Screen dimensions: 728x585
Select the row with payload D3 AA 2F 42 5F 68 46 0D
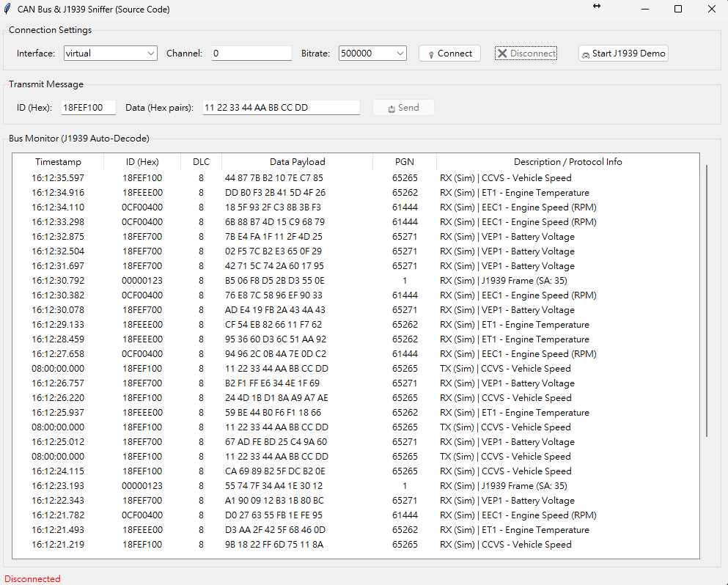coord(356,530)
